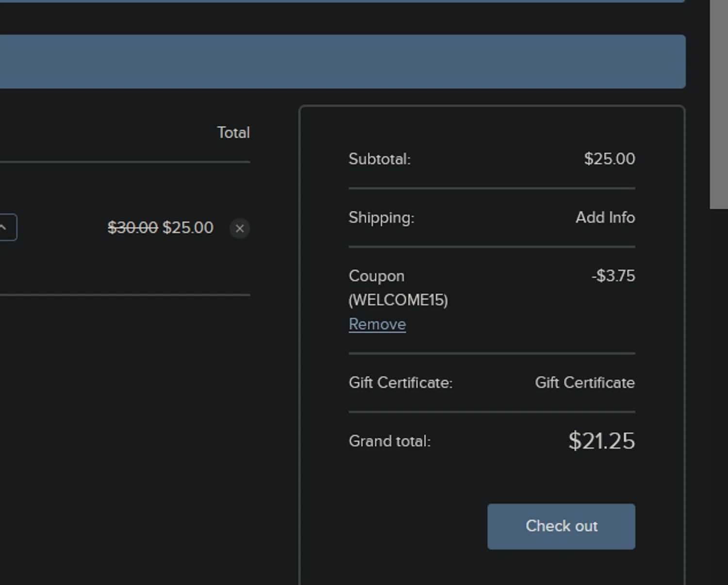Click the Total column header

(x=233, y=133)
